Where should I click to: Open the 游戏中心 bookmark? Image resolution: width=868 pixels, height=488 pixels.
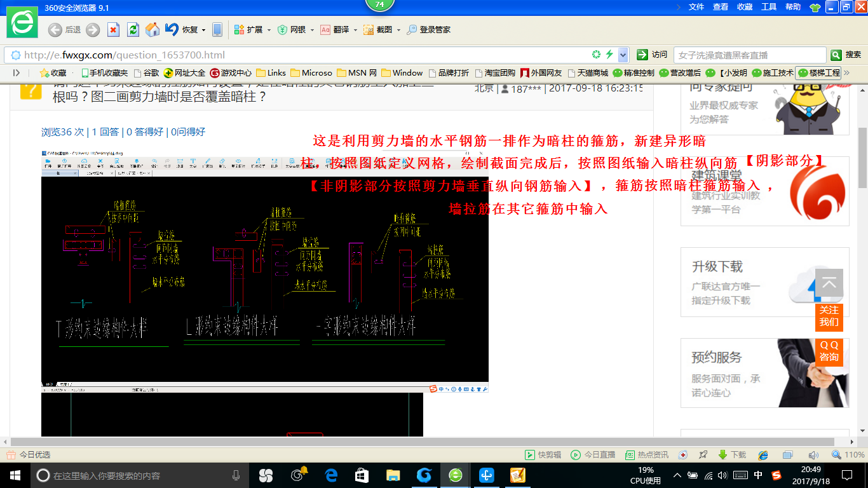click(231, 72)
